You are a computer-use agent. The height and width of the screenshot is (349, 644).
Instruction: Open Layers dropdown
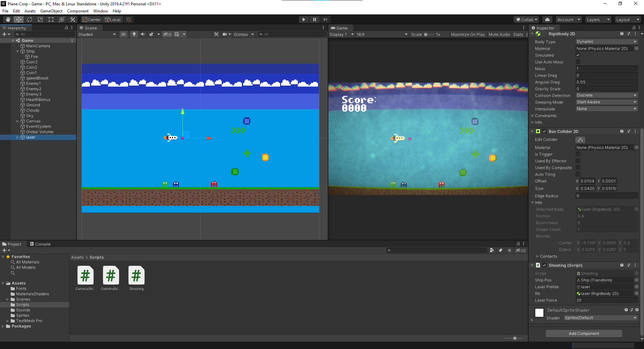click(598, 19)
